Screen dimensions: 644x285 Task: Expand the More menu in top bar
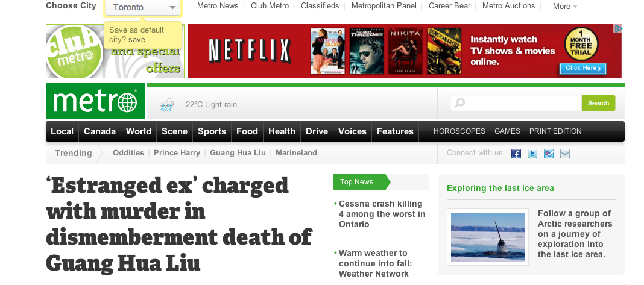coord(565,7)
